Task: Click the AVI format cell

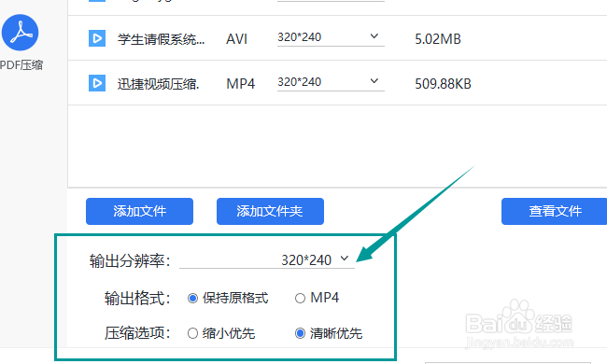Action: pos(236,39)
